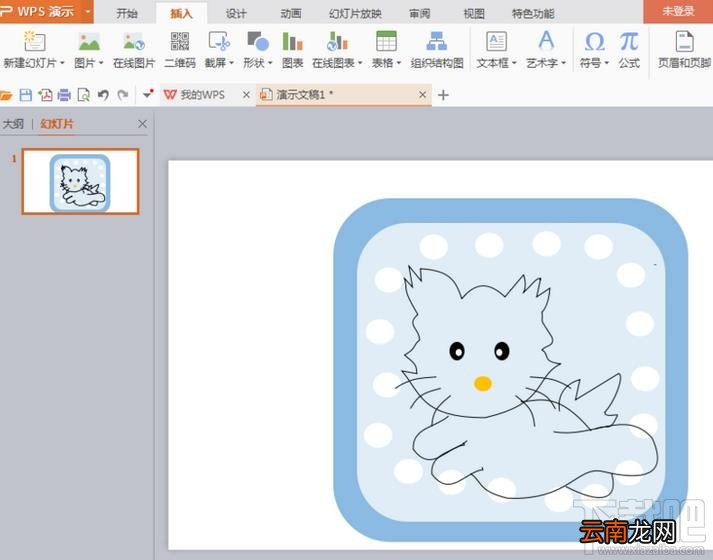Select slide 1 thumbnail

pos(80,181)
